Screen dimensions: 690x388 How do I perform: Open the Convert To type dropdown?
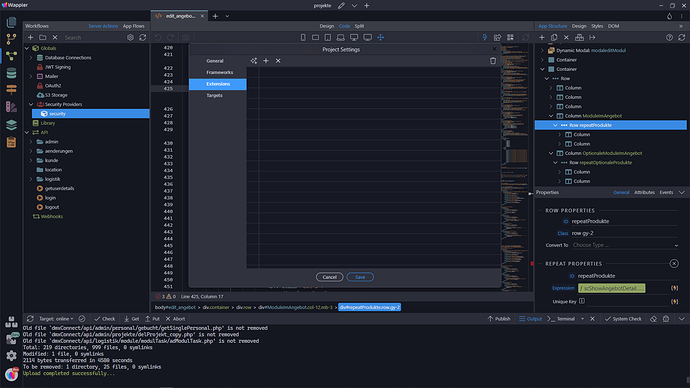pos(625,245)
